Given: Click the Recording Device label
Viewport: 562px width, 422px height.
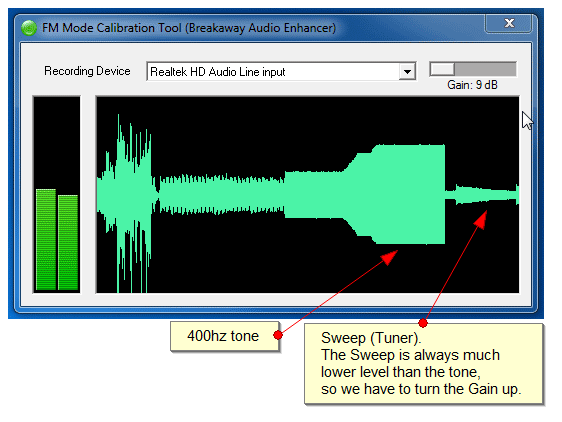Looking at the screenshot, I should tap(87, 71).
